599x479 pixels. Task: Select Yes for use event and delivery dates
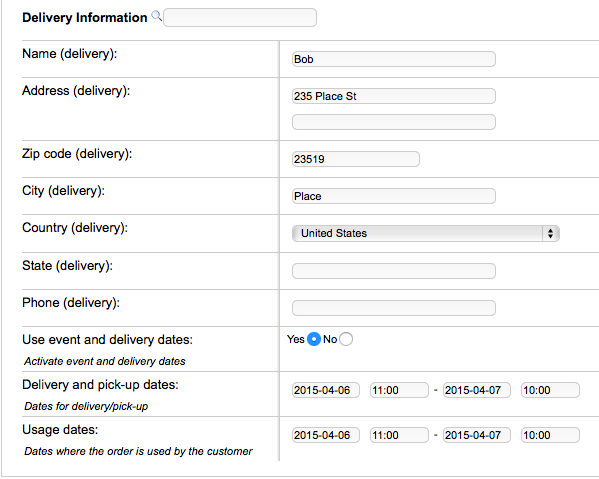click(314, 339)
